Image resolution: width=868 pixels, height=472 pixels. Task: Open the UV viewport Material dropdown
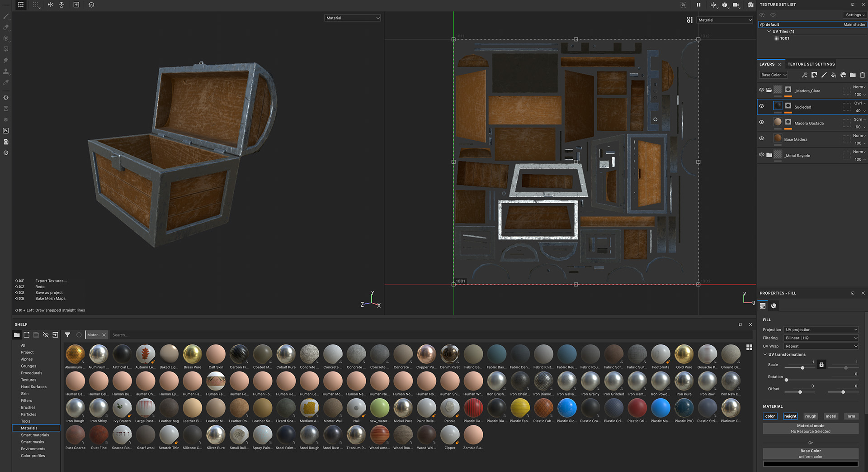[x=725, y=20]
